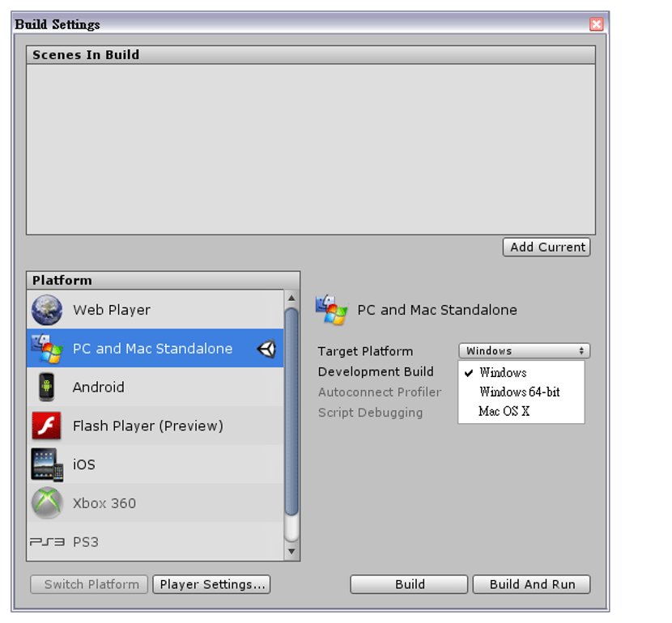672x623 pixels.
Task: Click the Add Current button
Action: (547, 247)
